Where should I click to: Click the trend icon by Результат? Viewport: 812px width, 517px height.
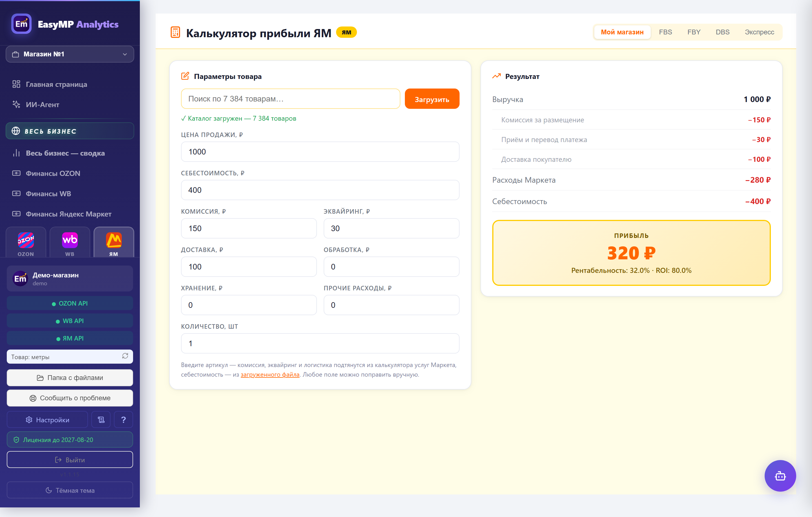tap(497, 76)
